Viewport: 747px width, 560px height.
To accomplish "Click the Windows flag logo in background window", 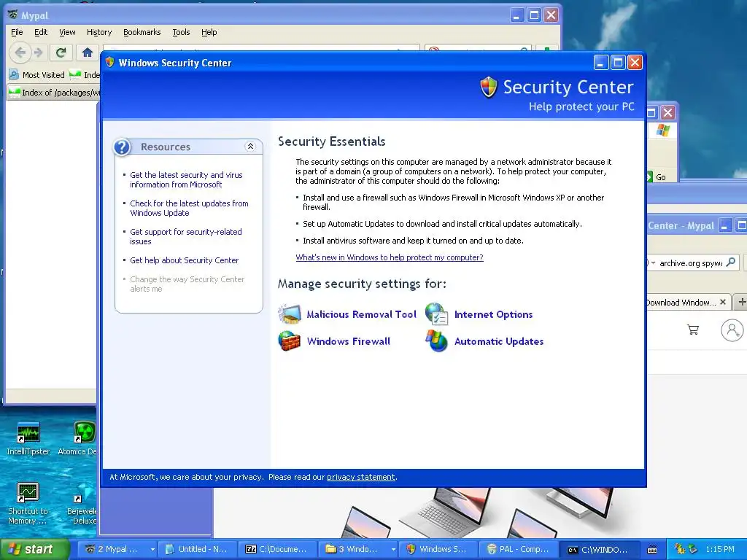I will click(x=662, y=130).
